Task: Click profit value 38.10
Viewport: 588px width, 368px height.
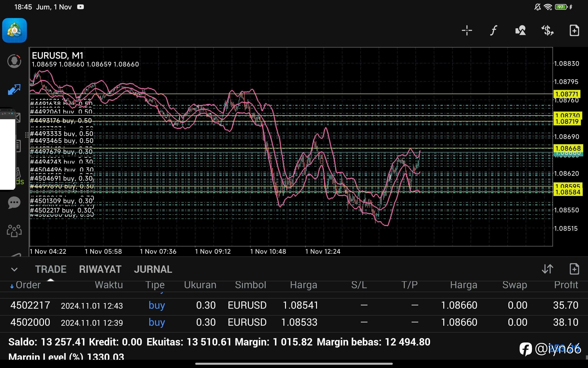Action: [566, 322]
